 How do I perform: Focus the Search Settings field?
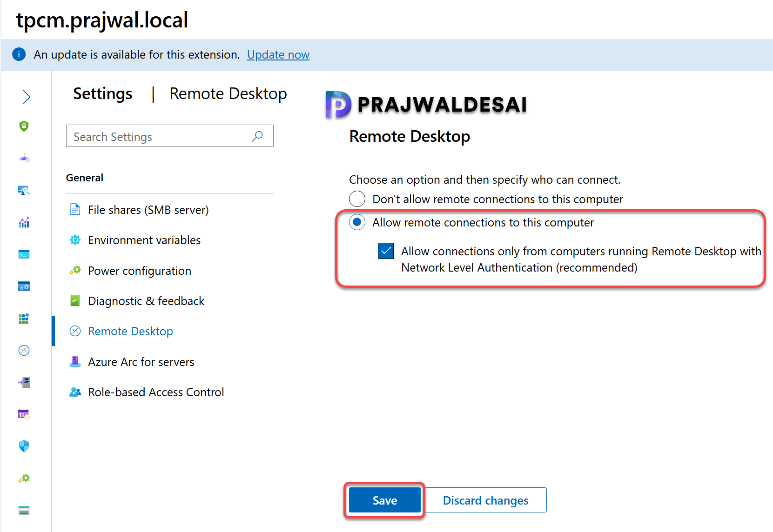169,136
